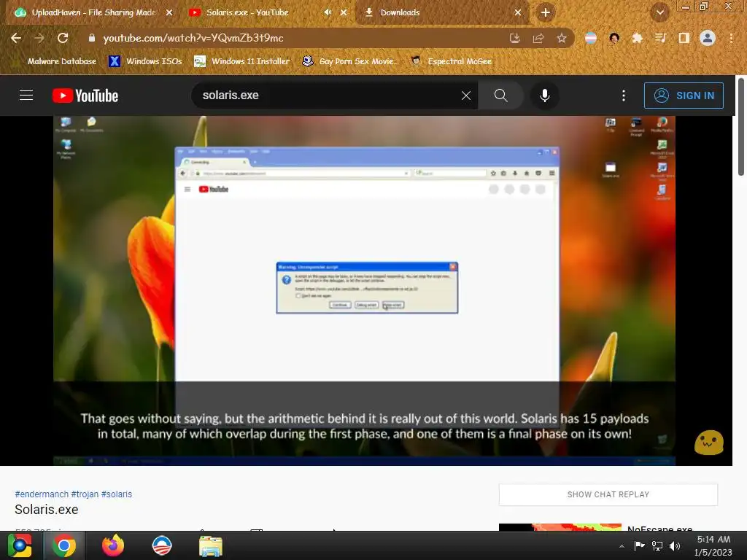Open the Start menu on taskbar
This screenshot has height=560, width=747.
point(20,545)
